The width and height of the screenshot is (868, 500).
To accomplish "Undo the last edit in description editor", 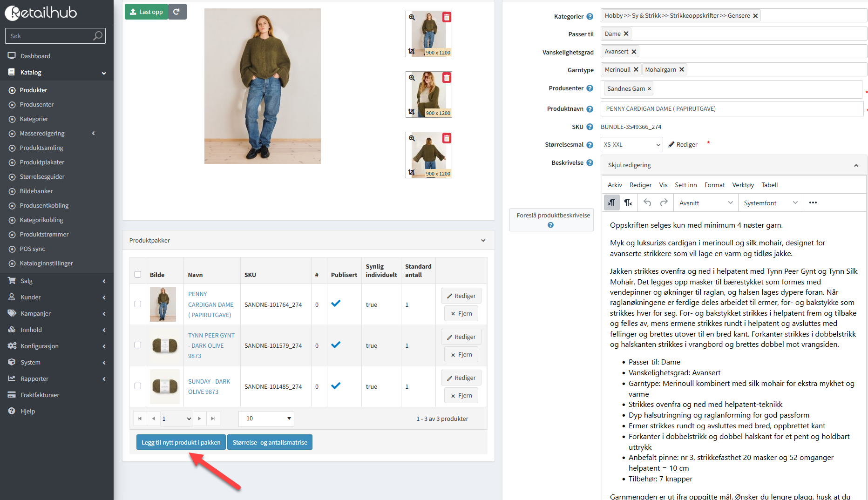I will click(647, 203).
